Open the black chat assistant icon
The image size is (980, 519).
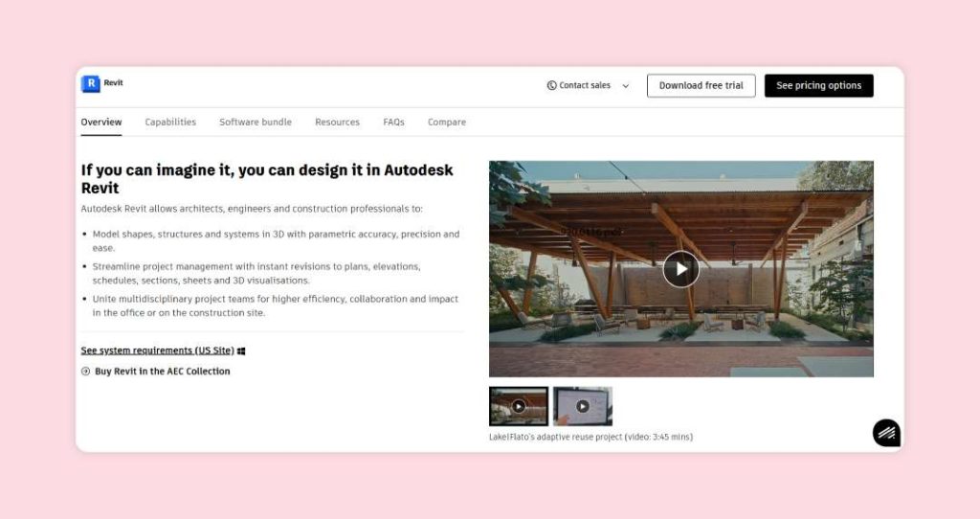(886, 433)
